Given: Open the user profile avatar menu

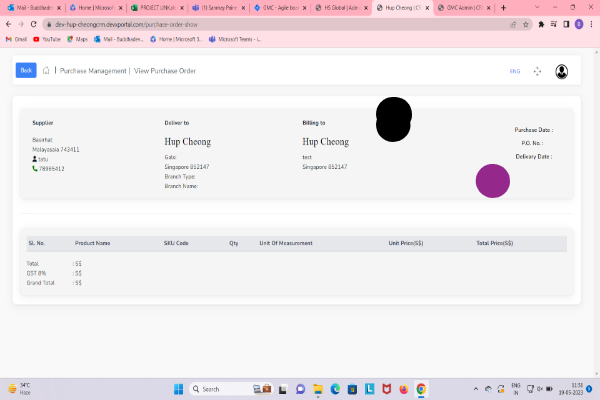Looking at the screenshot, I should coord(562,71).
